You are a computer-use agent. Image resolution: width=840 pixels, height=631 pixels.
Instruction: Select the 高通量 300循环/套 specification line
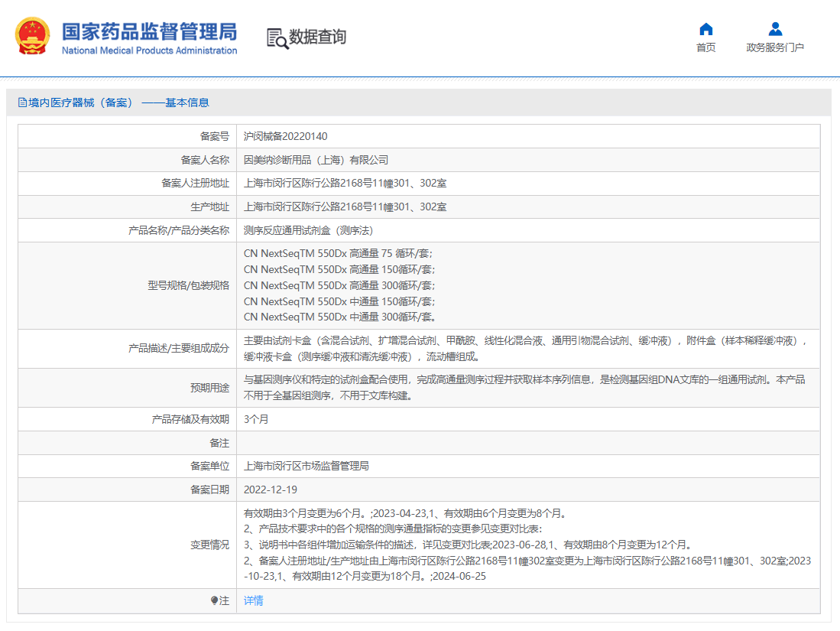click(339, 285)
